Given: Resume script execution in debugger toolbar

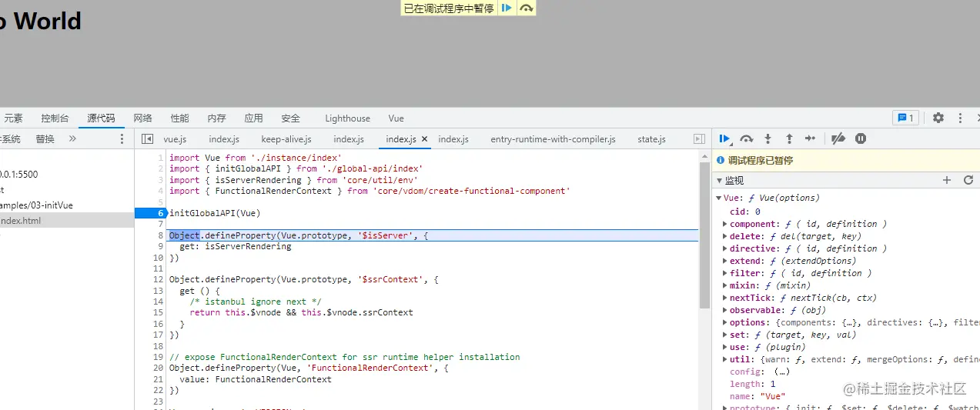Looking at the screenshot, I should point(724,138).
